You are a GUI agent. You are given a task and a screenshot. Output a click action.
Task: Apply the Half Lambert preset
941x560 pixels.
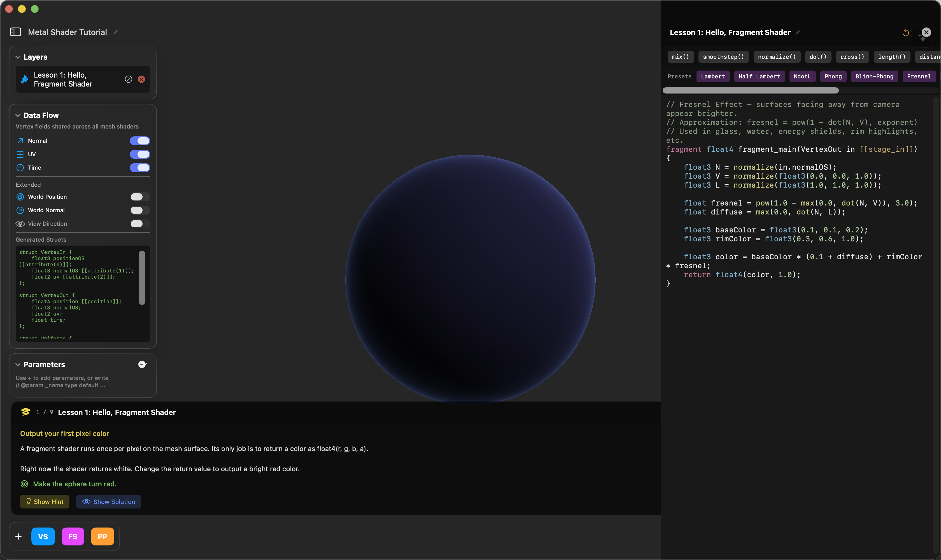tap(759, 77)
